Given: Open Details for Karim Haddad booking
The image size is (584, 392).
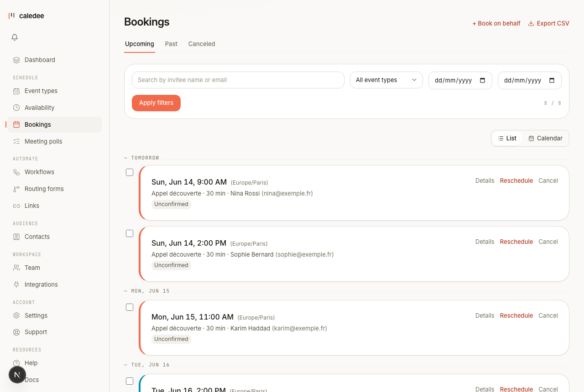Looking at the screenshot, I should (x=485, y=315).
